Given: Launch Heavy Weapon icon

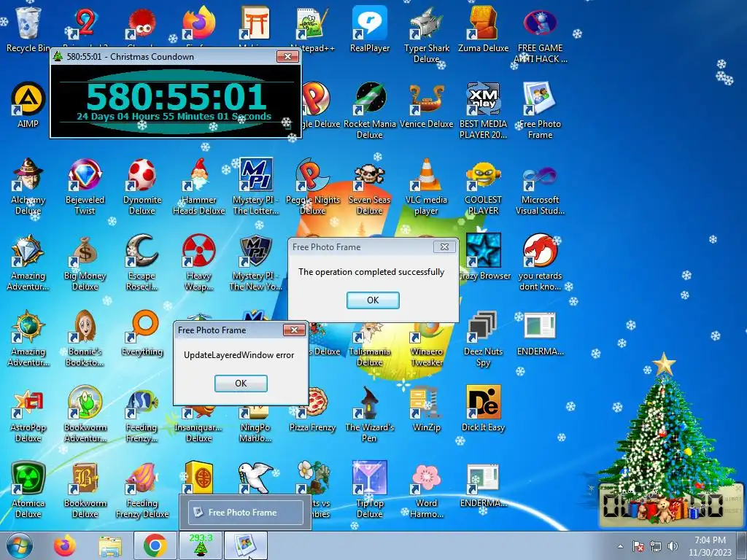Looking at the screenshot, I should point(198,262).
